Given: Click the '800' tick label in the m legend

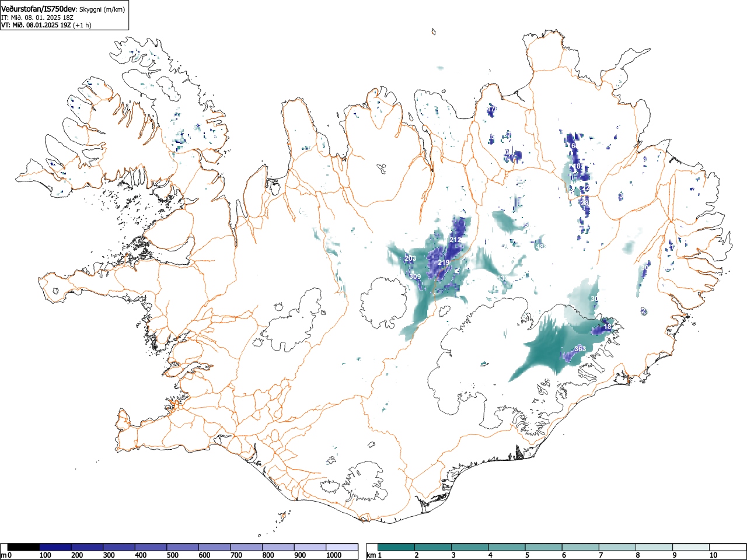Looking at the screenshot, I should pyautogui.click(x=268, y=555).
